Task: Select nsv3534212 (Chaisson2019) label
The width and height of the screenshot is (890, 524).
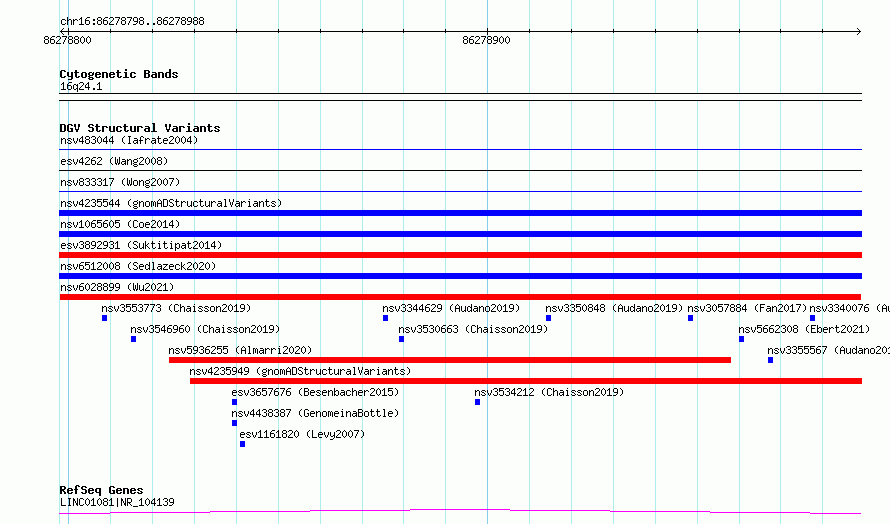Action: pos(549,392)
